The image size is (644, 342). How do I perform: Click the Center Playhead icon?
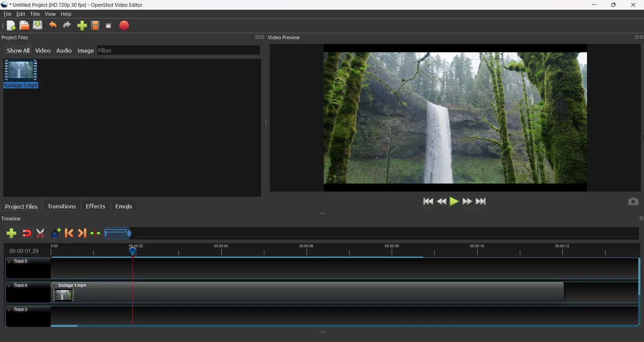[96, 233]
